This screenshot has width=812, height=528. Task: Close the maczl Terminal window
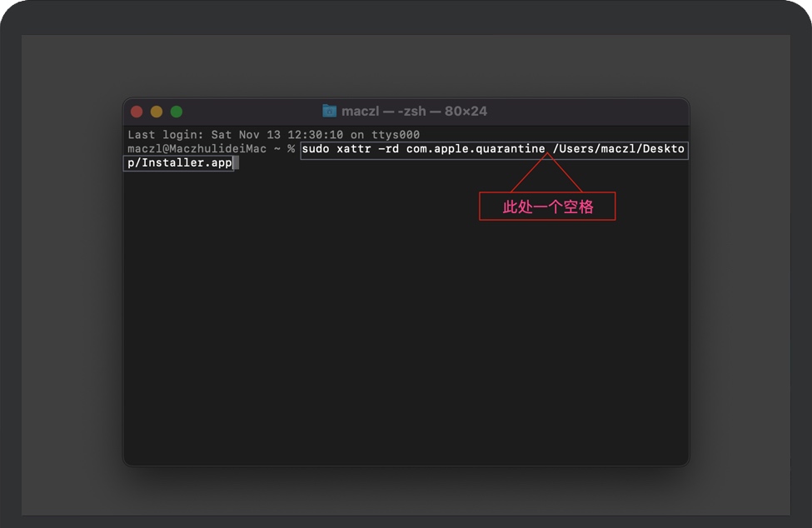point(137,112)
